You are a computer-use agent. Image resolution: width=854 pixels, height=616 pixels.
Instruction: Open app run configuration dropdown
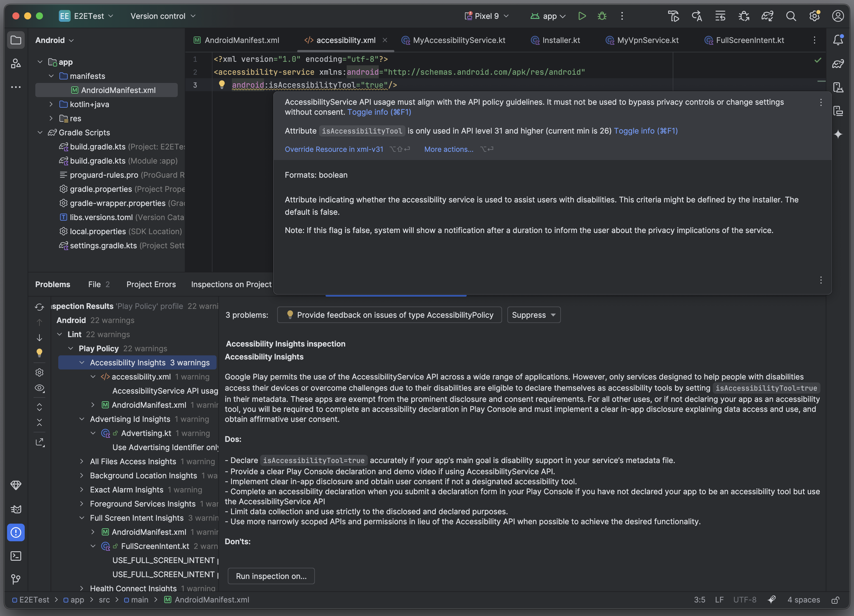click(548, 16)
